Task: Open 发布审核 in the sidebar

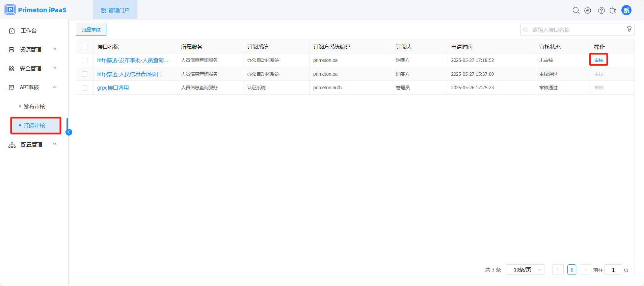Action: [34, 106]
